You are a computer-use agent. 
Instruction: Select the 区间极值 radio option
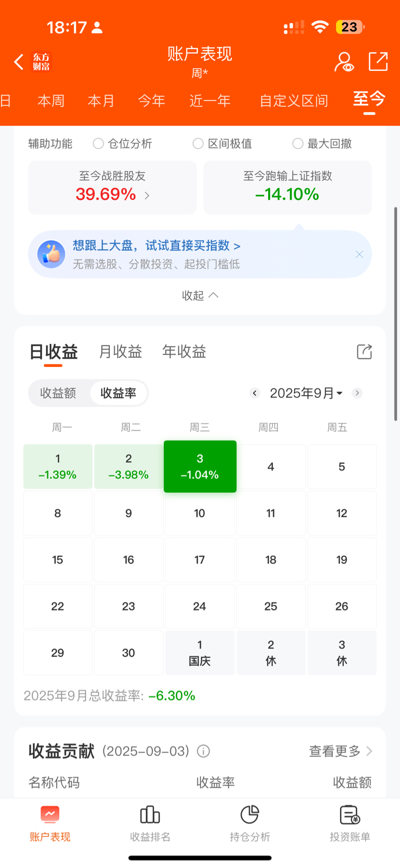tap(198, 143)
